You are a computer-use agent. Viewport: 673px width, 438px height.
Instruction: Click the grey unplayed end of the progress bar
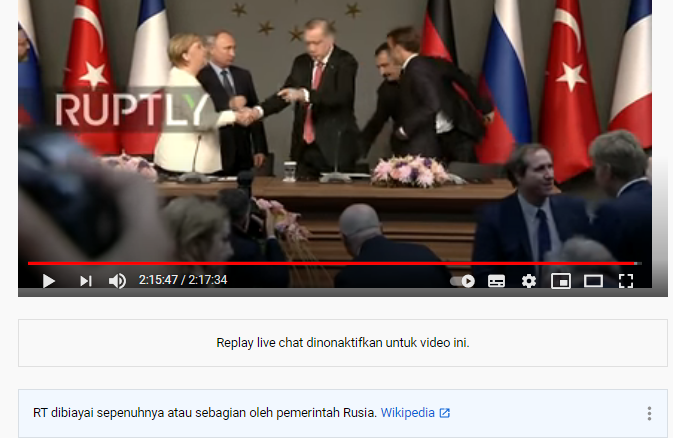[x=640, y=263]
